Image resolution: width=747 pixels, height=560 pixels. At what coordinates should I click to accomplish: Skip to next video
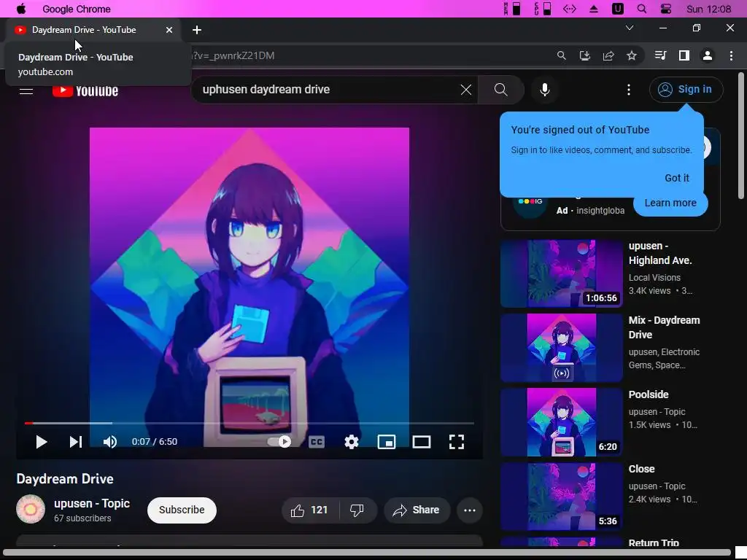[76, 442]
